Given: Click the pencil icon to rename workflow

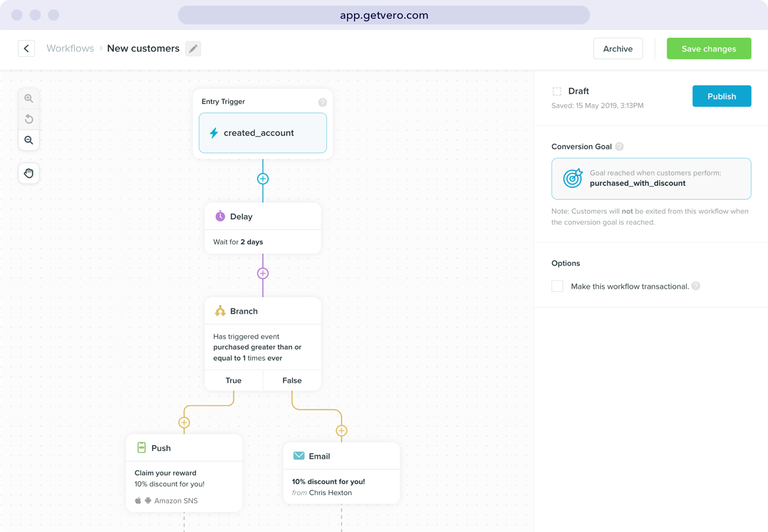Looking at the screenshot, I should tap(193, 49).
